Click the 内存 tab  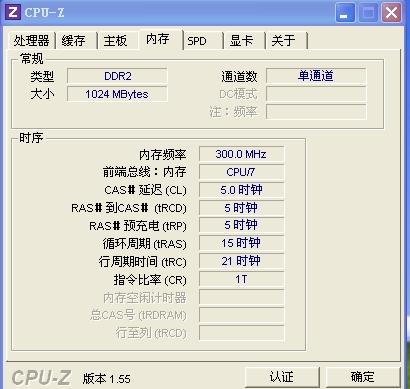click(x=160, y=39)
